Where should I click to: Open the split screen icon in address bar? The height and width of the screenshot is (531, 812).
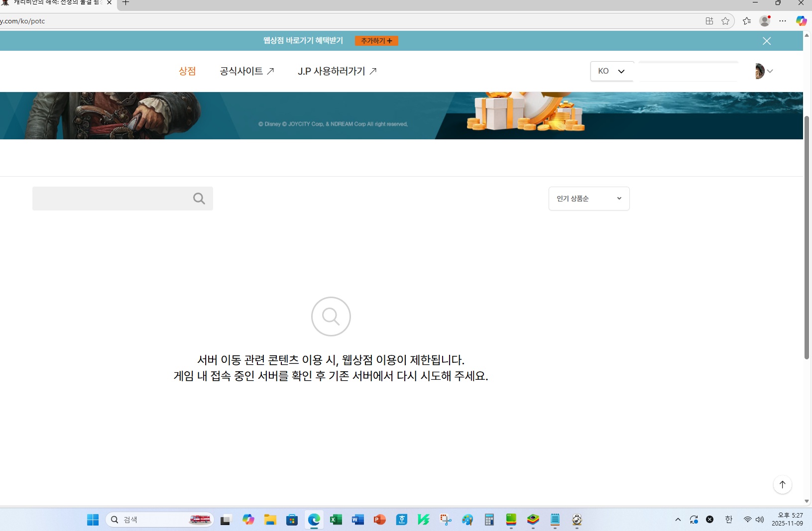pyautogui.click(x=709, y=21)
